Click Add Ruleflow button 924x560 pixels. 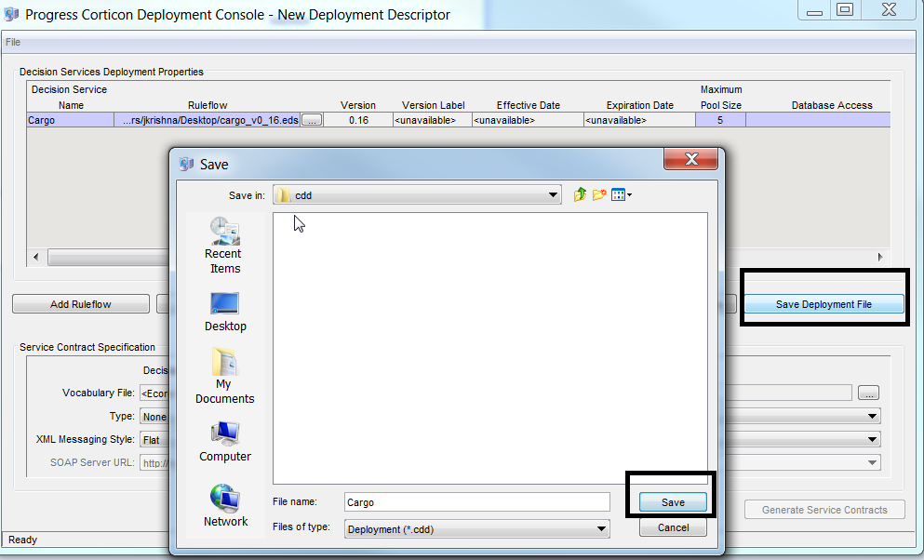point(81,304)
